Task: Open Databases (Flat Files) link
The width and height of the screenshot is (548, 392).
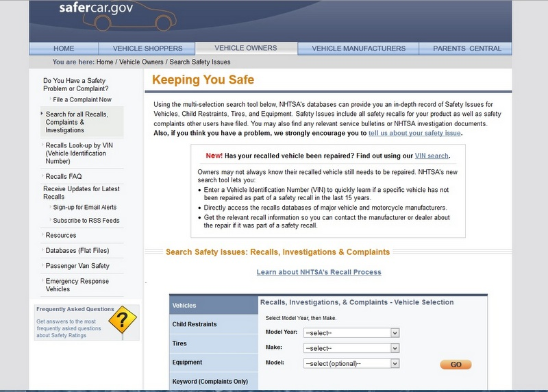Action: point(77,251)
